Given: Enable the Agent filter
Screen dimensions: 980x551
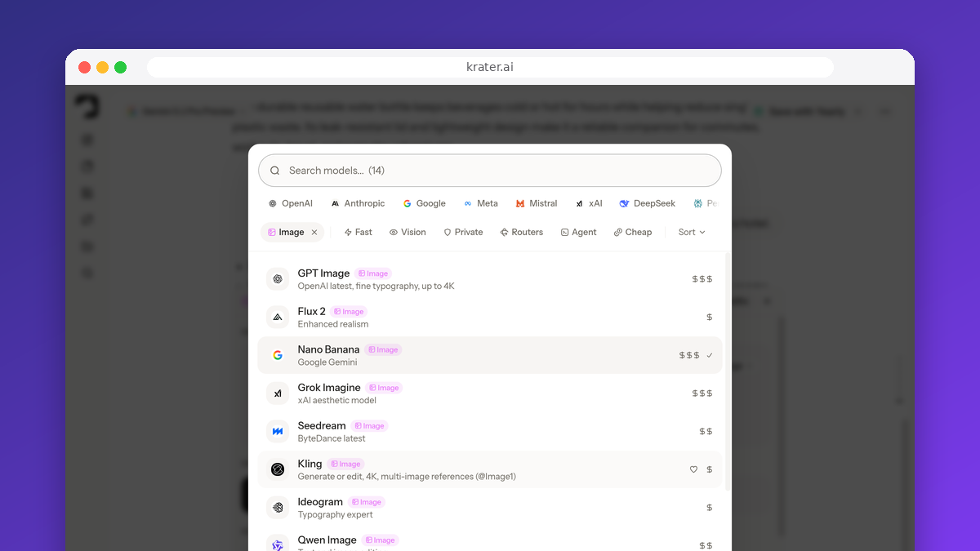Looking at the screenshot, I should tap(578, 233).
